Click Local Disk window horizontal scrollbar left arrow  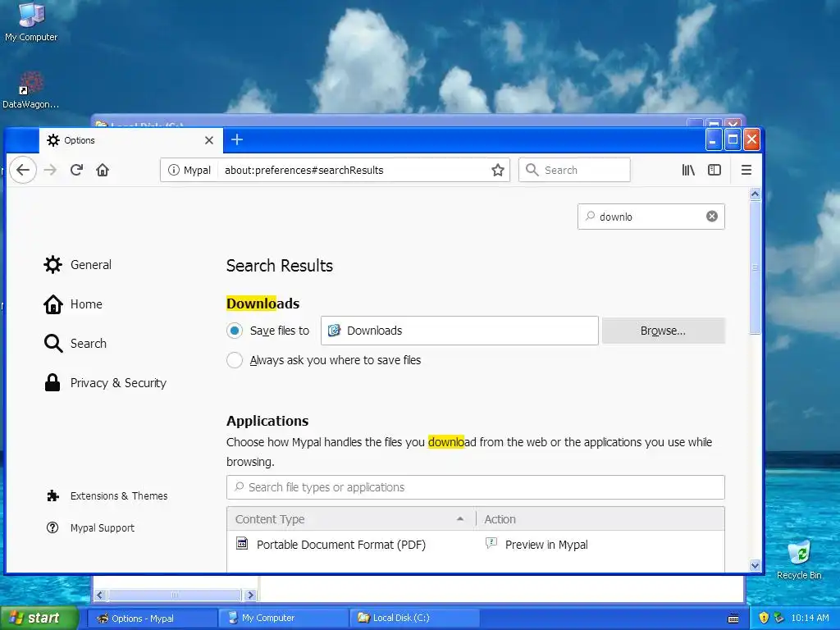99,596
